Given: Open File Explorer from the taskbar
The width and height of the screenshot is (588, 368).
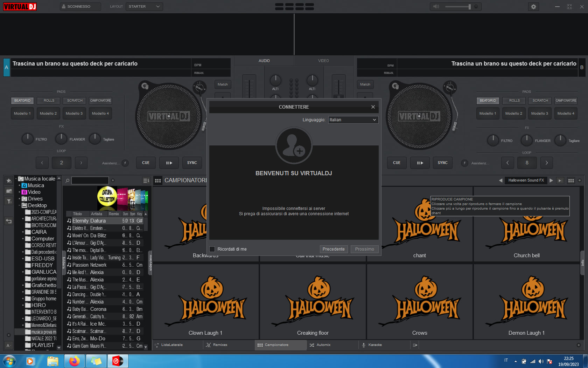Looking at the screenshot, I should pyautogui.click(x=52, y=361).
